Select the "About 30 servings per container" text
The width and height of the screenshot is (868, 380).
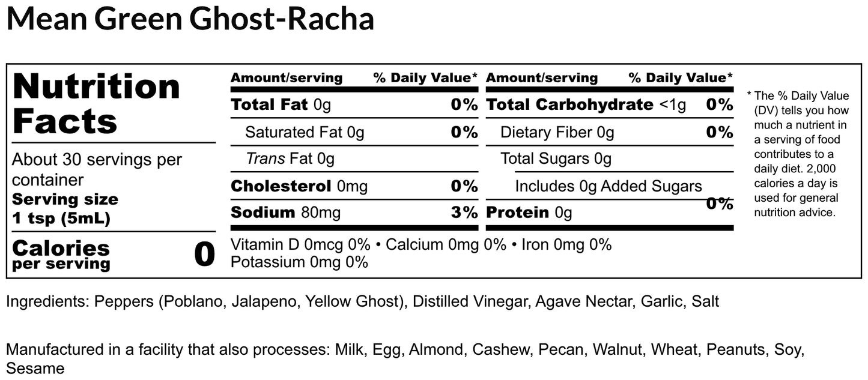click(97, 170)
